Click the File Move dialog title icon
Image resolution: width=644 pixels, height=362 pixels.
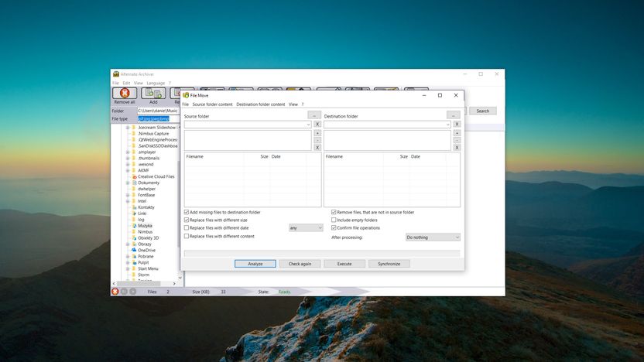pos(186,95)
